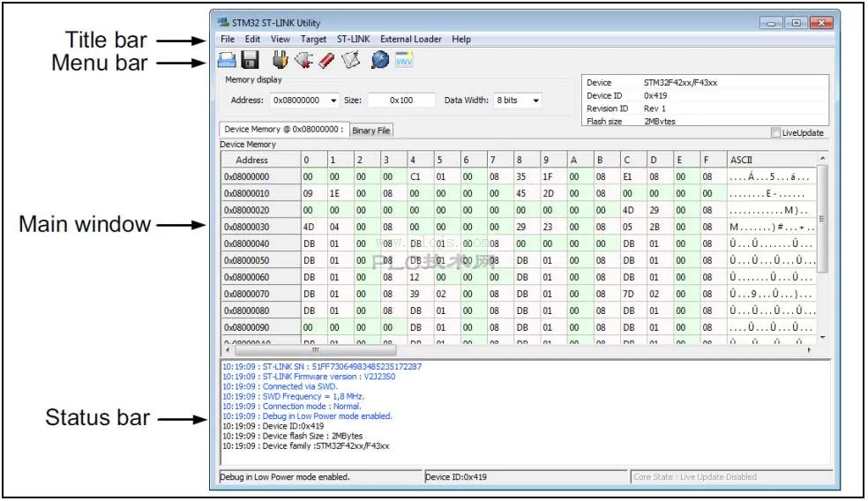Click column header 0 in memory table
868x501 pixels.
pyautogui.click(x=314, y=160)
